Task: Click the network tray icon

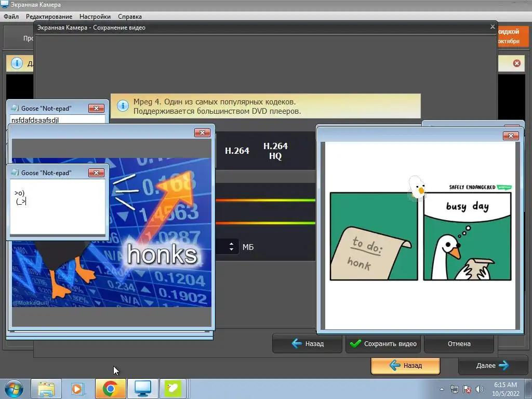Action: [454, 389]
